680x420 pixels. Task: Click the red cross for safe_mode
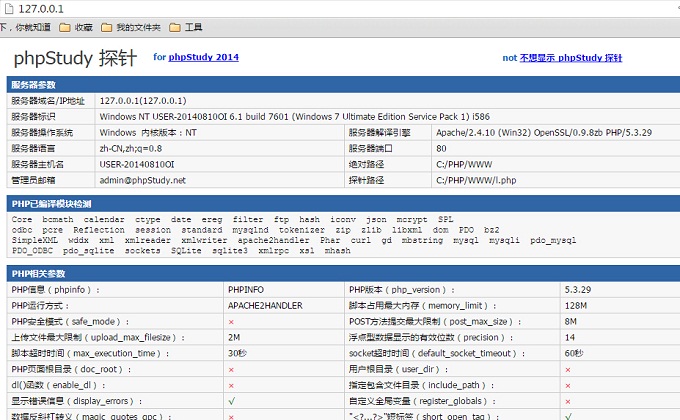coord(231,322)
